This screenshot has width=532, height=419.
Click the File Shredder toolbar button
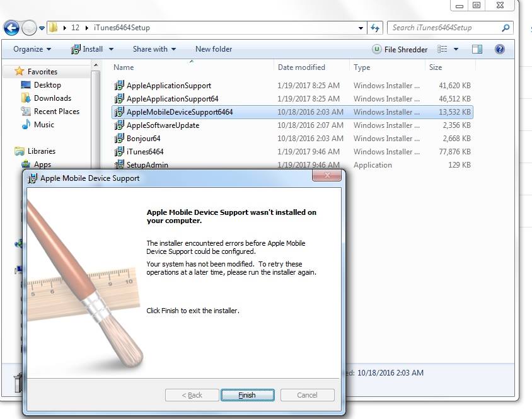coord(400,50)
